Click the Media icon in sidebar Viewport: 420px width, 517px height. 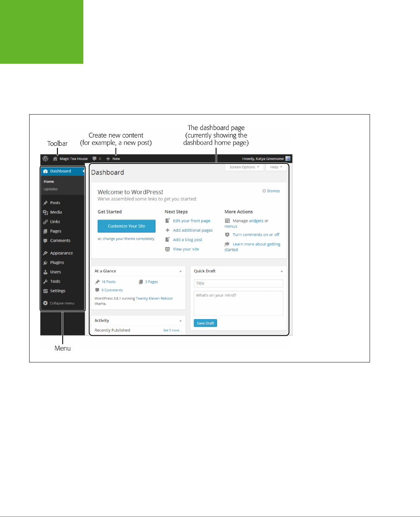coord(45,212)
